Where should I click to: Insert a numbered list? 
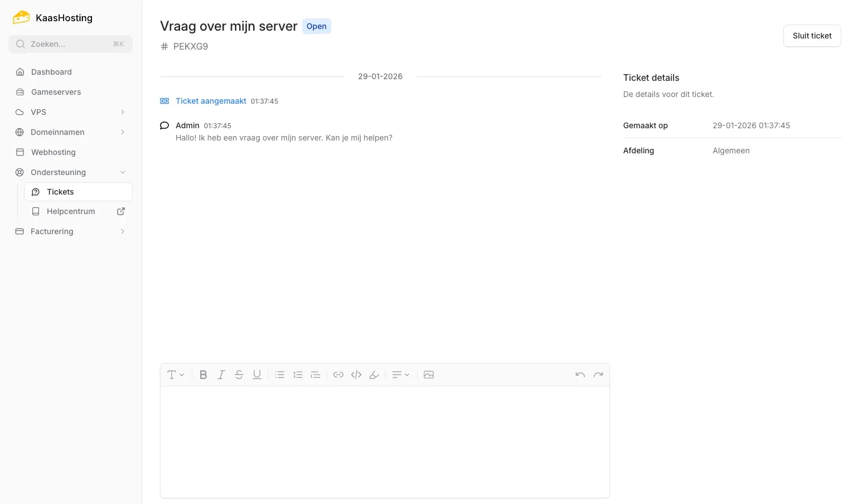pyautogui.click(x=298, y=375)
